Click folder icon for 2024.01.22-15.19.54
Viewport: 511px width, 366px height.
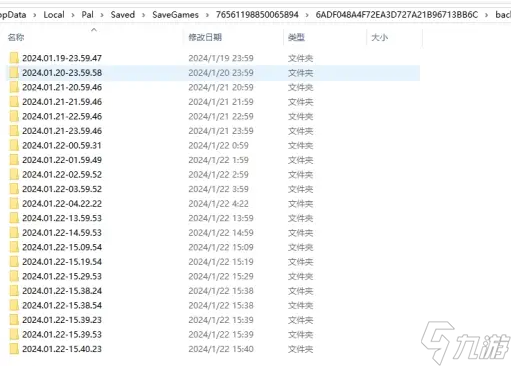14,262
